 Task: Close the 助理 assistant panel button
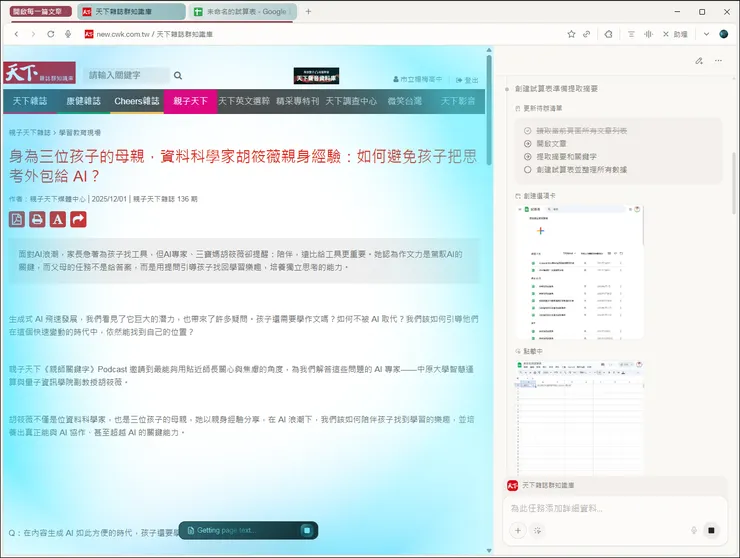(x=675, y=34)
